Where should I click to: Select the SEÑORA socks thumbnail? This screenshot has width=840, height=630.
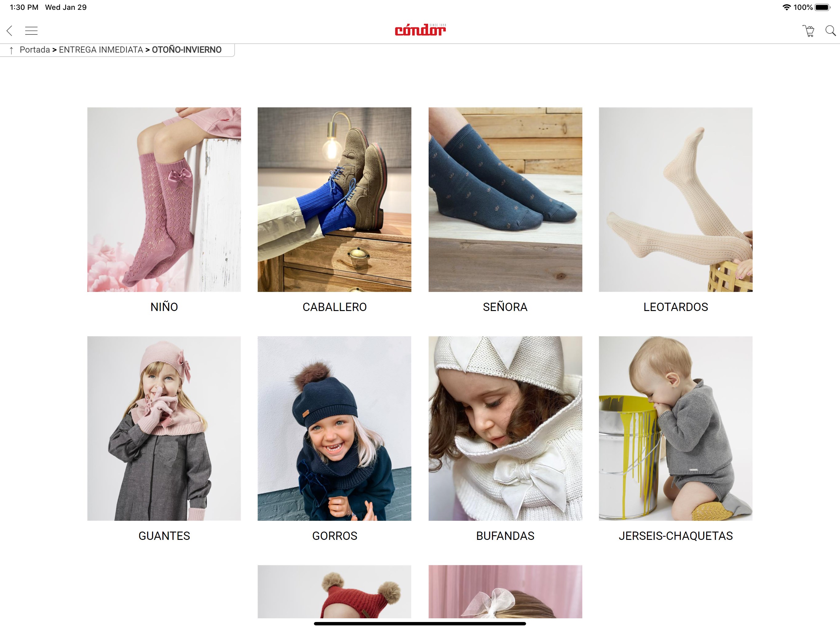(505, 199)
